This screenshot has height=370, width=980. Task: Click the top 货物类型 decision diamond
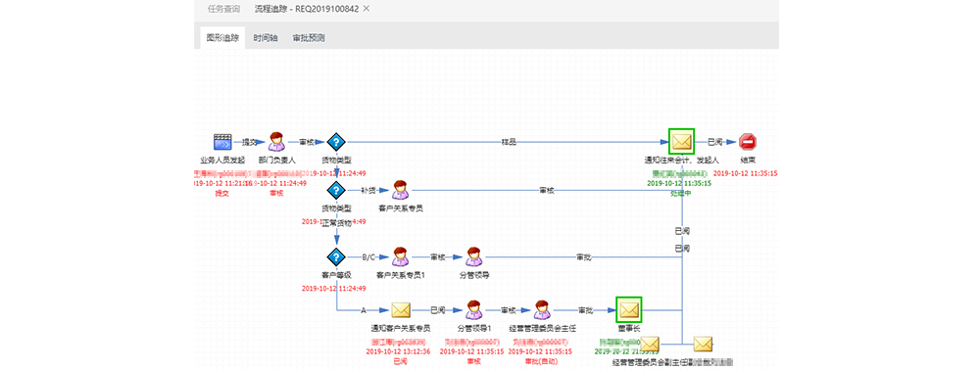point(336,142)
